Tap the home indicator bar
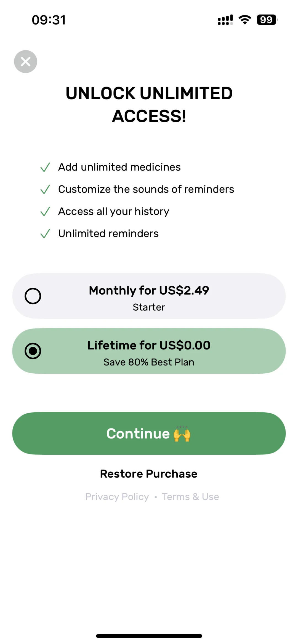This screenshot has width=298, height=644. click(149, 636)
